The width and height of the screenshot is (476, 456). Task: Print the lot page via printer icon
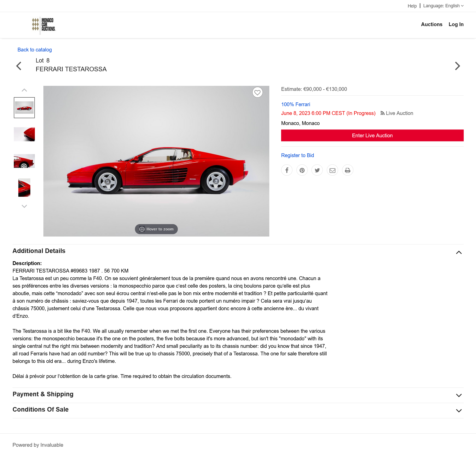[x=348, y=170]
